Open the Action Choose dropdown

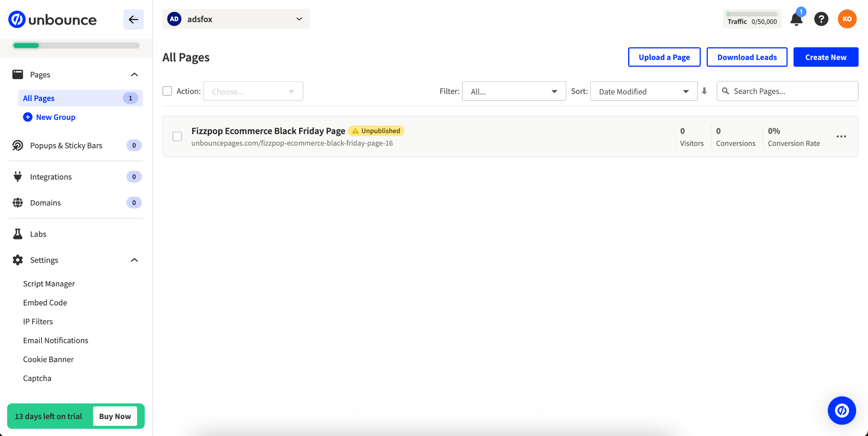click(x=253, y=91)
